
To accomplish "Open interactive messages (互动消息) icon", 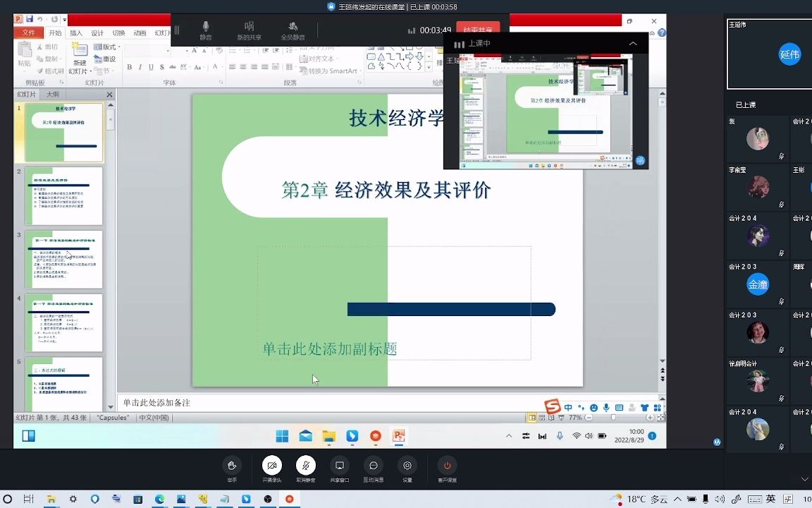I will (374, 466).
